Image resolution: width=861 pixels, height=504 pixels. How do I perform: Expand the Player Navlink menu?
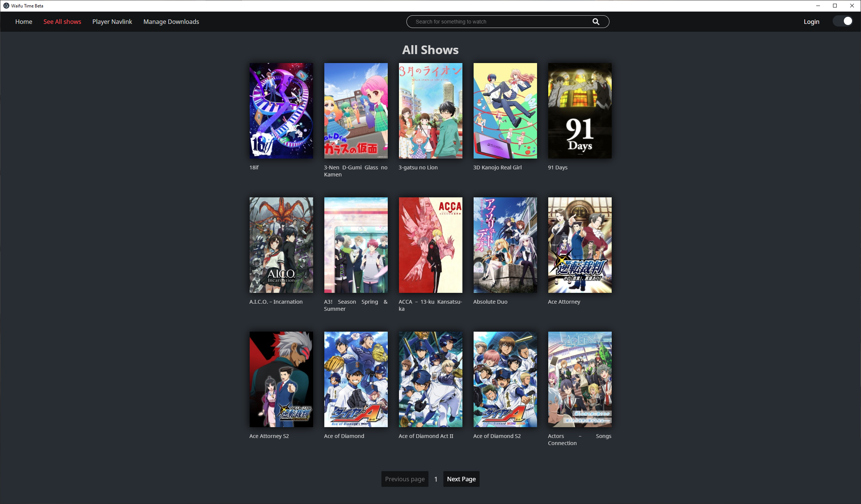112,22
